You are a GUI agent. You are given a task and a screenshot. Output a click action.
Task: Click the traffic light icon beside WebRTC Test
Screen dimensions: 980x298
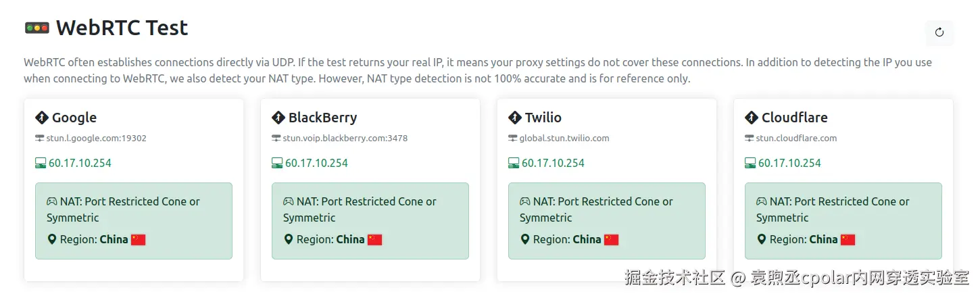tap(36, 28)
